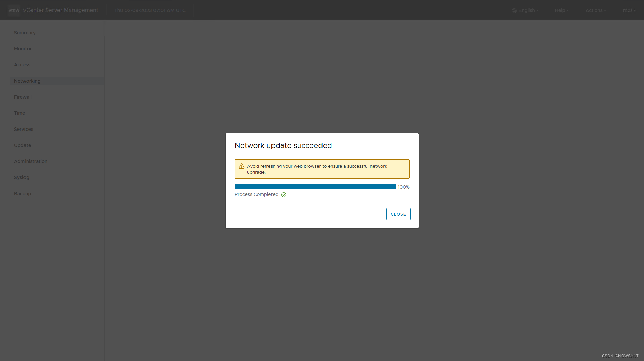Open the English language dropdown
The width and height of the screenshot is (644, 361).
pyautogui.click(x=526, y=10)
